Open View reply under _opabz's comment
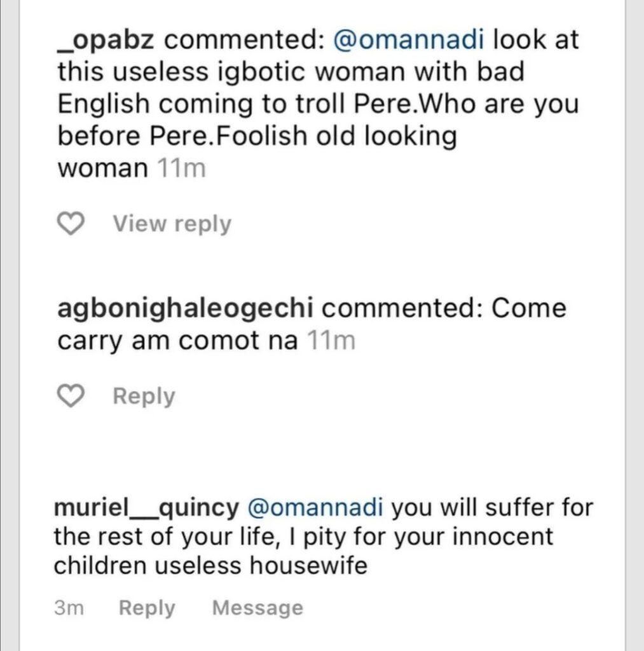This screenshot has height=651, width=644. coord(172,224)
